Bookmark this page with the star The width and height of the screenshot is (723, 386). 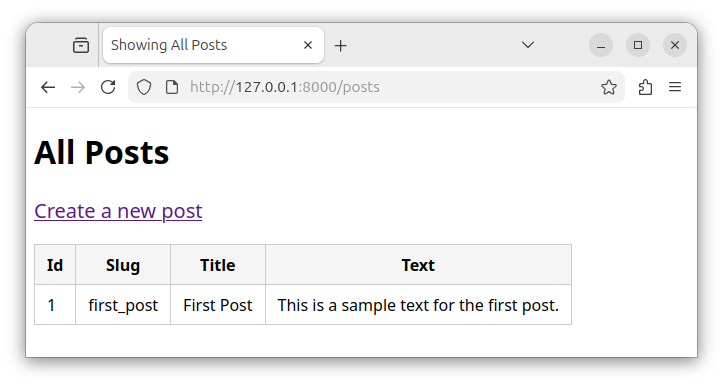click(x=609, y=87)
